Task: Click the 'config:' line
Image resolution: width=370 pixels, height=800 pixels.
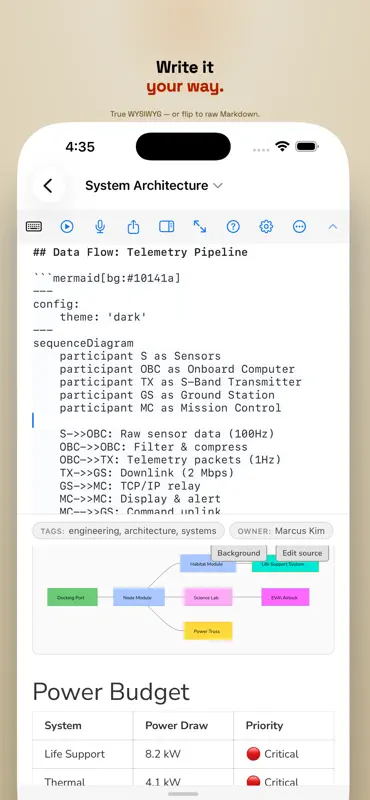Action: 56,305
